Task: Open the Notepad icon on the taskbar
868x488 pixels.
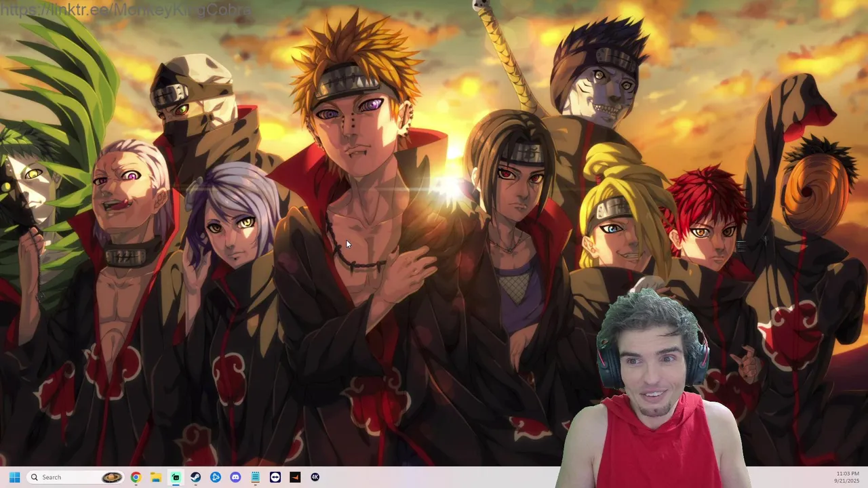Action: pos(255,477)
